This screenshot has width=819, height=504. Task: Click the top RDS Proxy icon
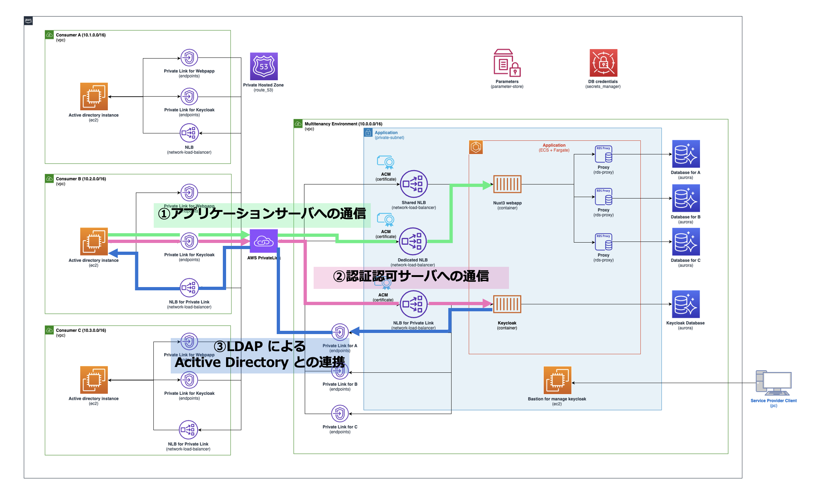(603, 154)
